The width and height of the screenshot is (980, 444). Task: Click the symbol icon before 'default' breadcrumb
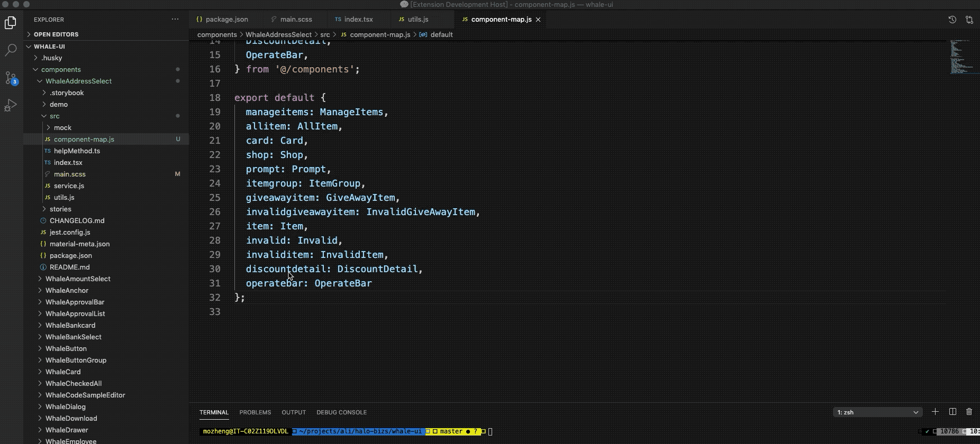pyautogui.click(x=423, y=34)
